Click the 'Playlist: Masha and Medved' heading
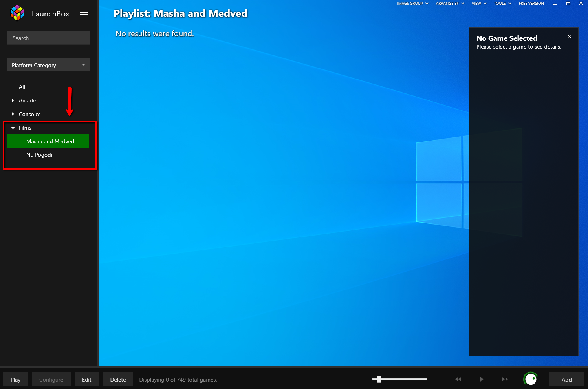The image size is (588, 389). [x=181, y=14]
